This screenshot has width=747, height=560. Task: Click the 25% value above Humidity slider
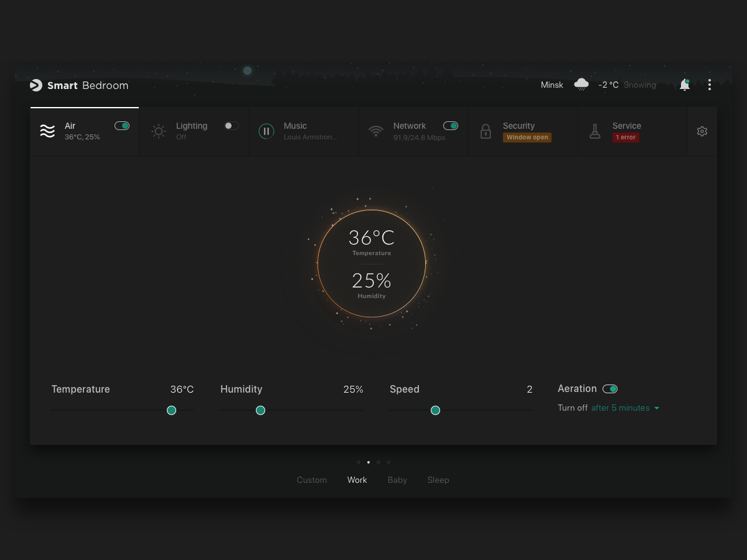point(353,390)
